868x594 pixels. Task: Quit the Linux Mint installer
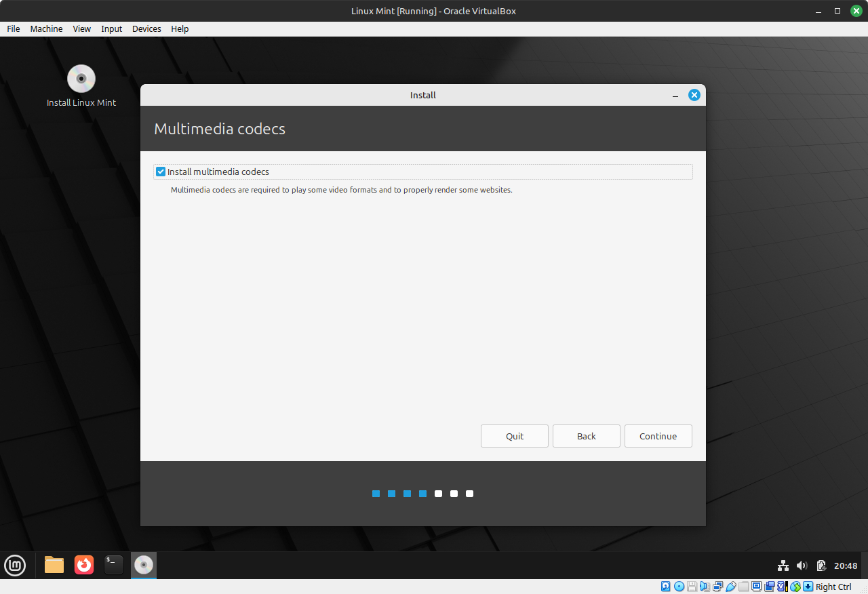pos(514,436)
